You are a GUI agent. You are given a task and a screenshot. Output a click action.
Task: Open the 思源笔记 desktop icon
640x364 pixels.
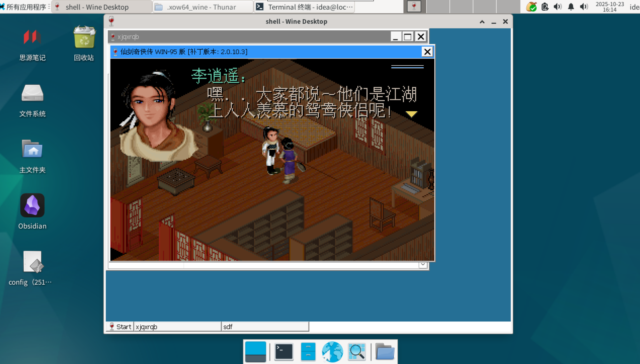coord(32,38)
